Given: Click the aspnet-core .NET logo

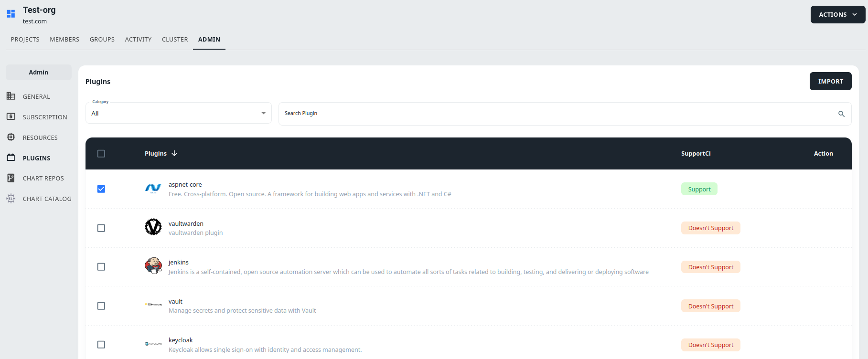Looking at the screenshot, I should (x=153, y=189).
